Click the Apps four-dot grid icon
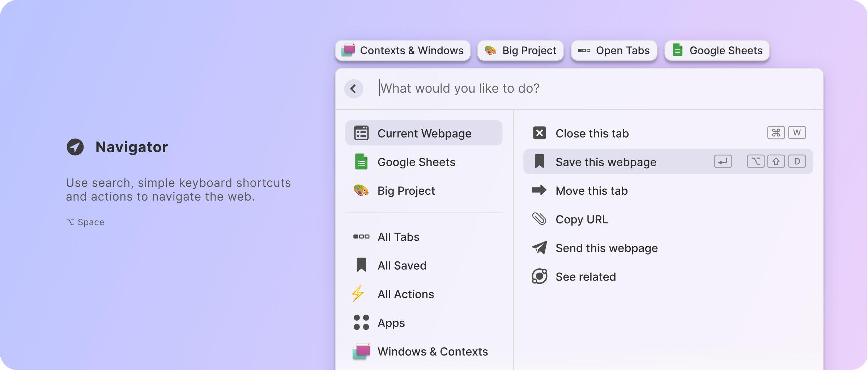 361,322
